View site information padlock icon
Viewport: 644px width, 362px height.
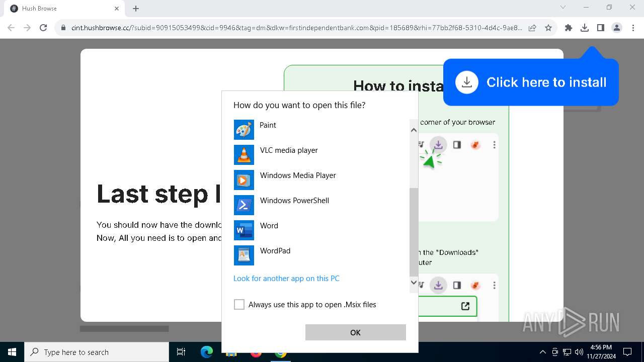pos(63,28)
